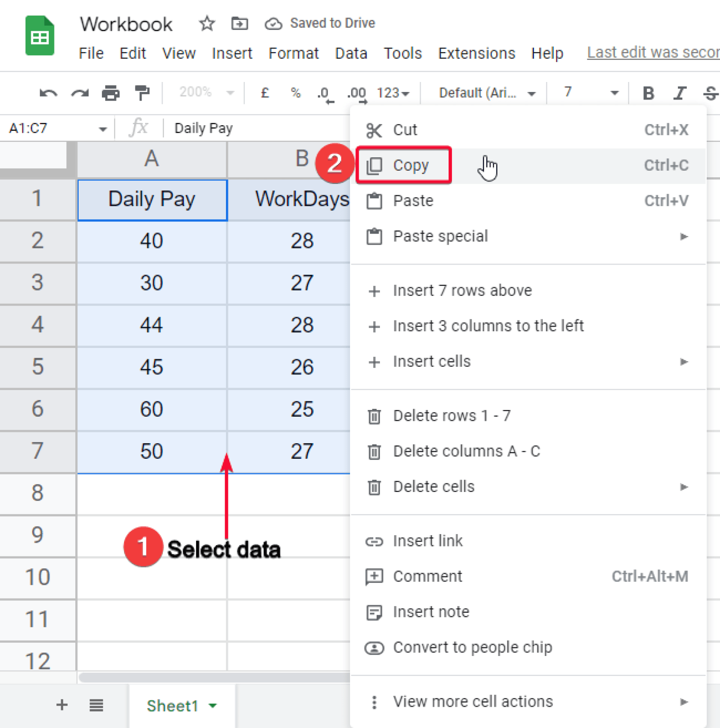Click the Redo arrow icon
720x728 pixels.
click(x=80, y=93)
